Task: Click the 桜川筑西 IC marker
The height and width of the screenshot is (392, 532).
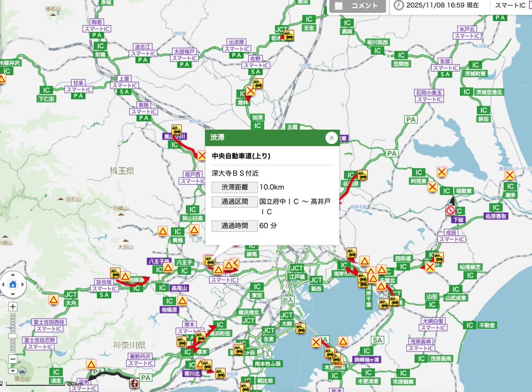Action: click(x=378, y=47)
